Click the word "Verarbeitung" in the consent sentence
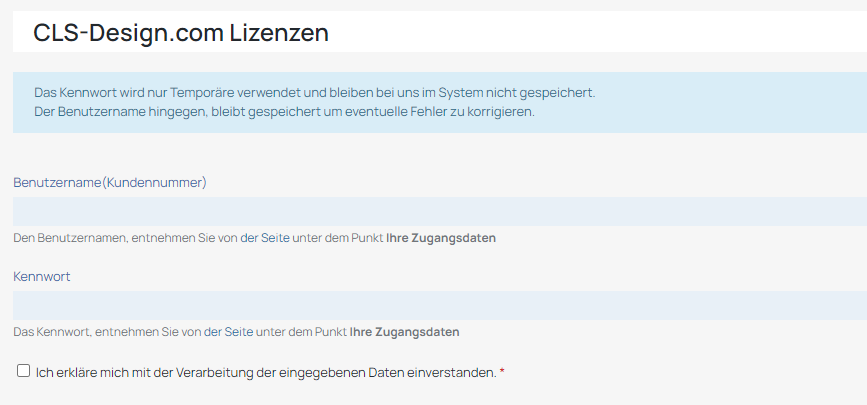The width and height of the screenshot is (867, 405). [x=207, y=372]
